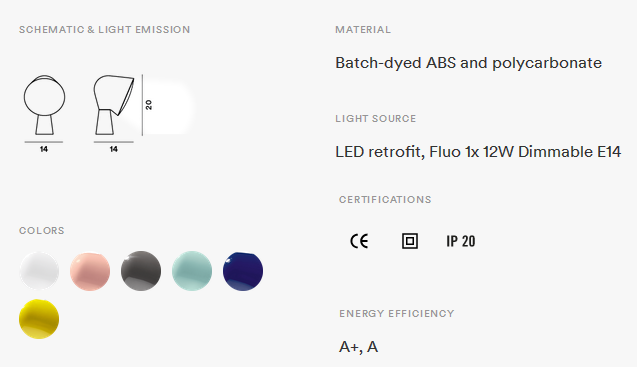This screenshot has height=367, width=637.
Task: Click the Certifications section heading
Action: (385, 200)
